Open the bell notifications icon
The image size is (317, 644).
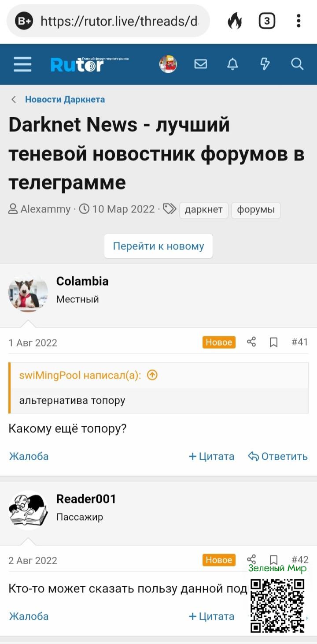(232, 64)
